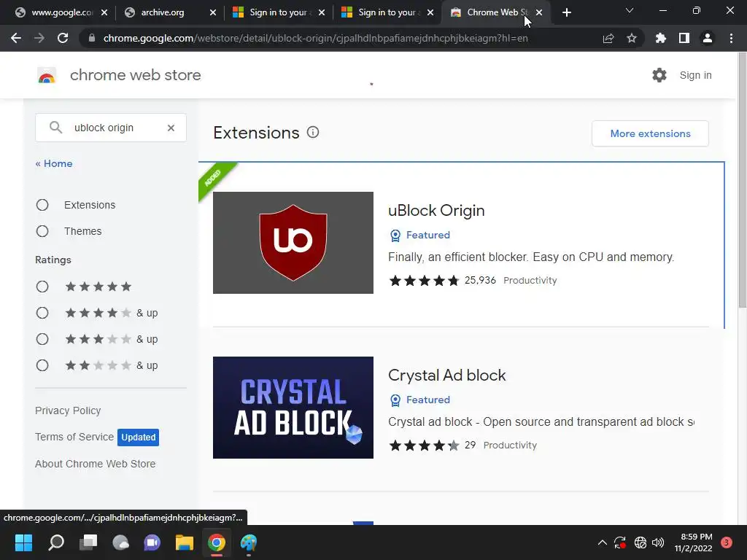
Task: Switch to the archive.org tab
Action: coord(170,12)
